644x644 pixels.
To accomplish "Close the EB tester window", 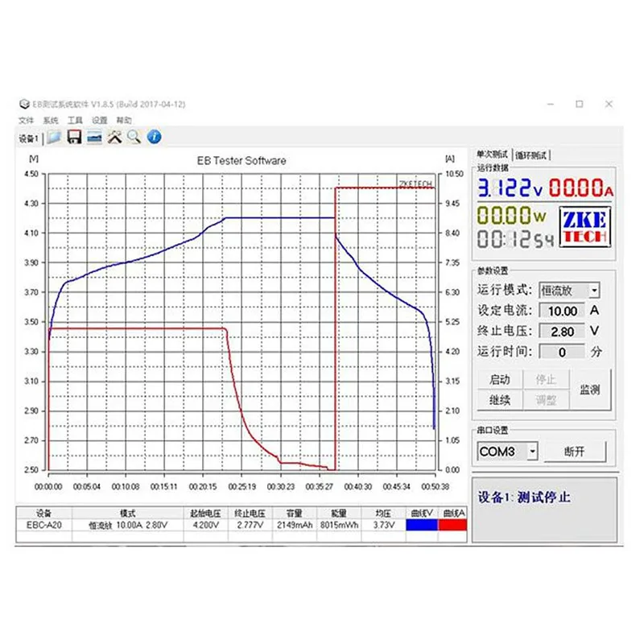I will click(x=609, y=105).
